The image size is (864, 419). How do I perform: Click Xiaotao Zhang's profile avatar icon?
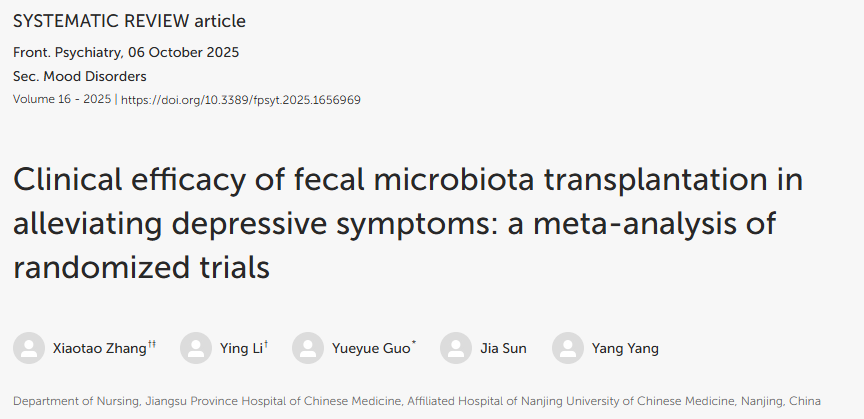(x=29, y=348)
